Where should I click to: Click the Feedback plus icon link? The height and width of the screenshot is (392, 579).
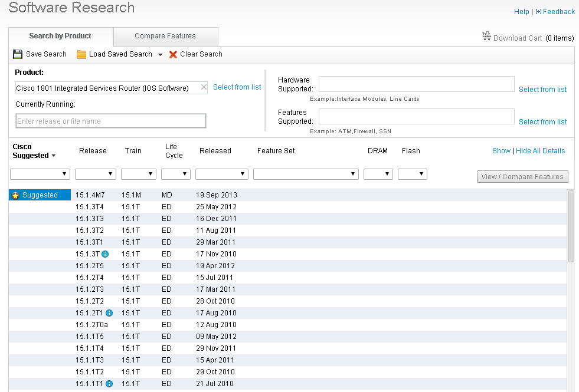pyautogui.click(x=538, y=11)
